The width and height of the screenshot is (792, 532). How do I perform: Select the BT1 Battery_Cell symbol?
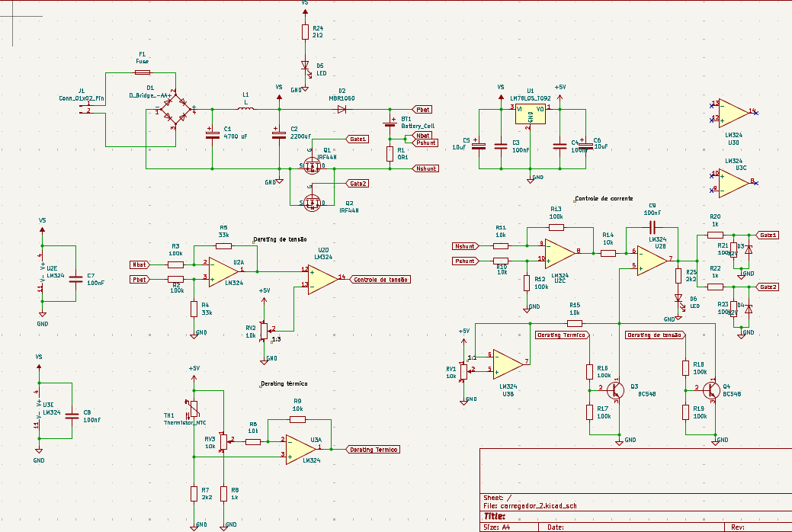click(x=390, y=123)
